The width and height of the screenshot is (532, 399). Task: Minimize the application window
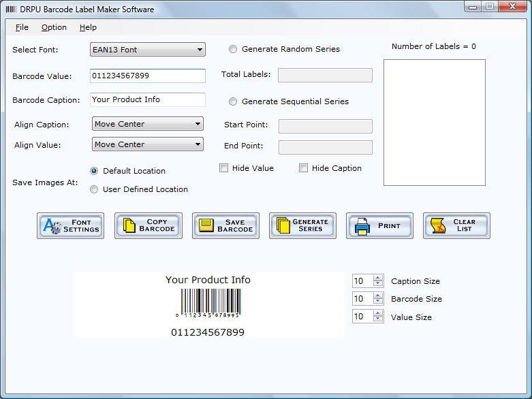[473, 7]
